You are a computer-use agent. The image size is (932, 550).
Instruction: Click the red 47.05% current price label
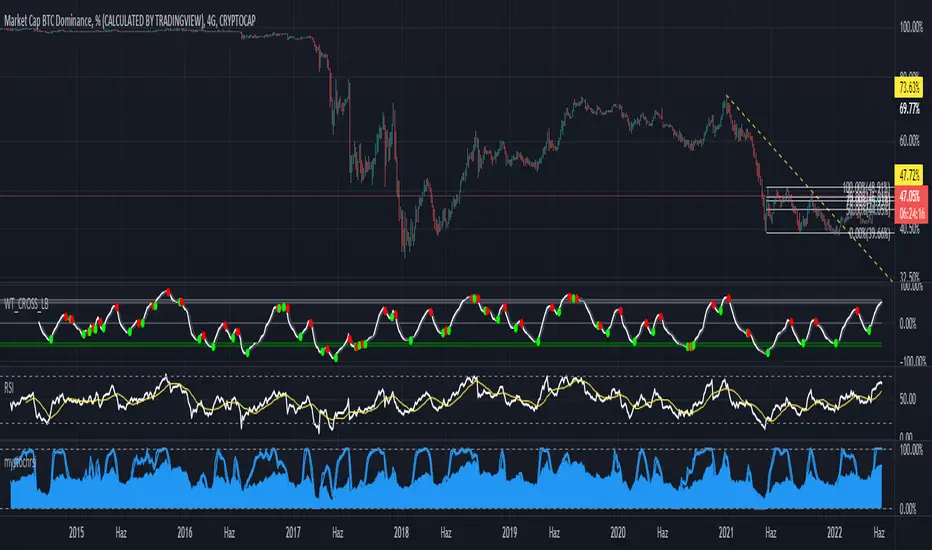tap(910, 196)
